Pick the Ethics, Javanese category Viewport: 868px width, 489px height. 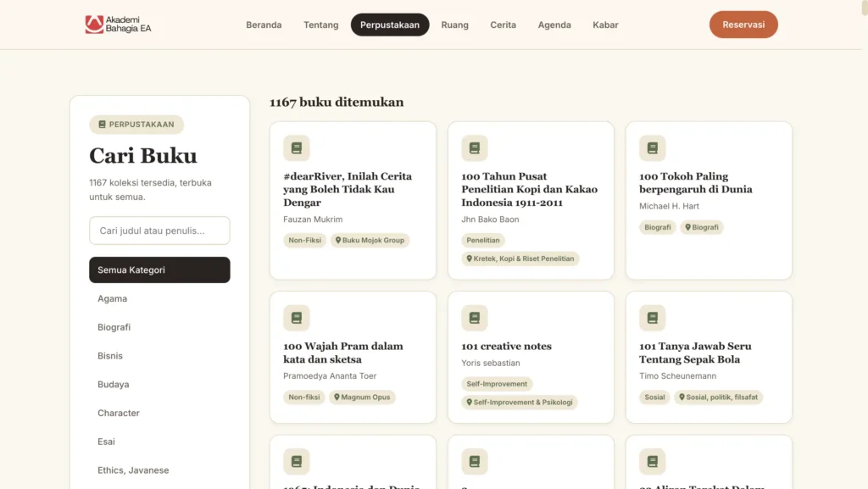159,470
